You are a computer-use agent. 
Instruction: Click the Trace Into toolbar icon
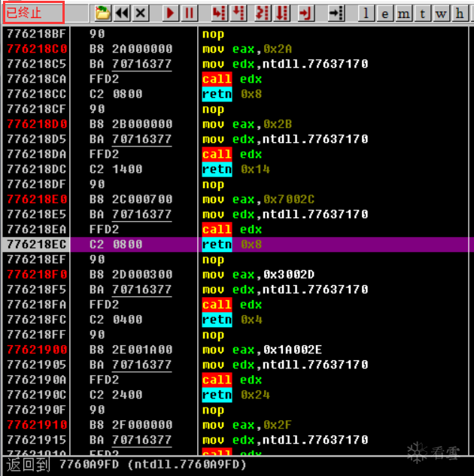[263, 14]
